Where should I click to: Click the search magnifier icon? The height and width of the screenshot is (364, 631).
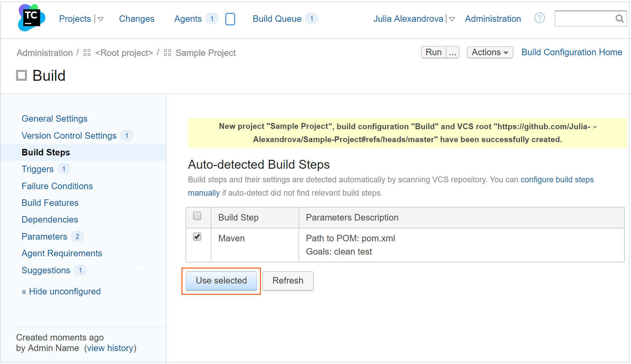(619, 19)
